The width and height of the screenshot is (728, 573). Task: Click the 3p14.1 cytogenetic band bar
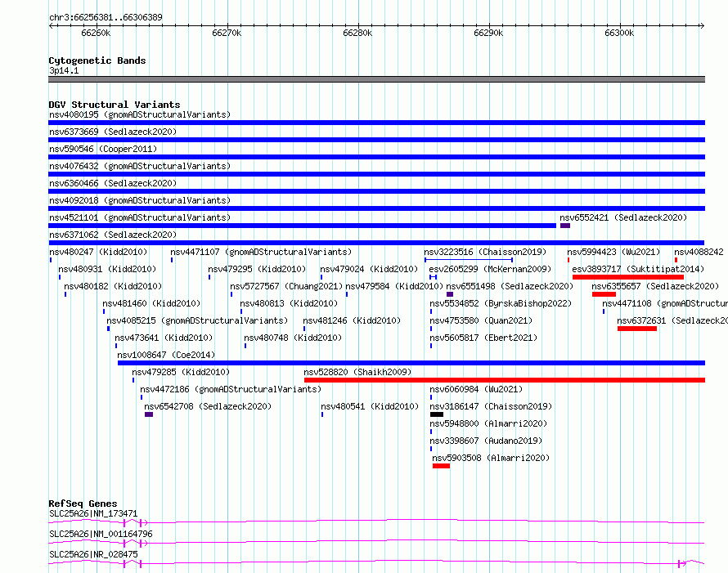(x=376, y=79)
